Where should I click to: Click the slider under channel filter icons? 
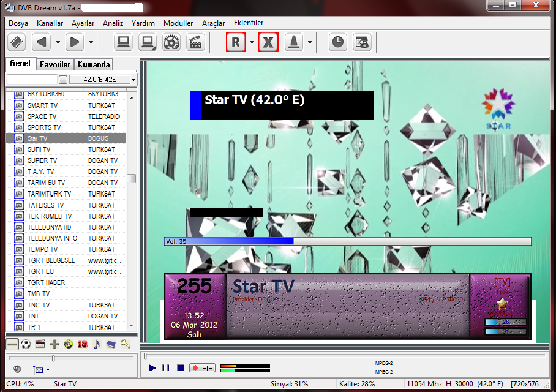[x=72, y=358]
